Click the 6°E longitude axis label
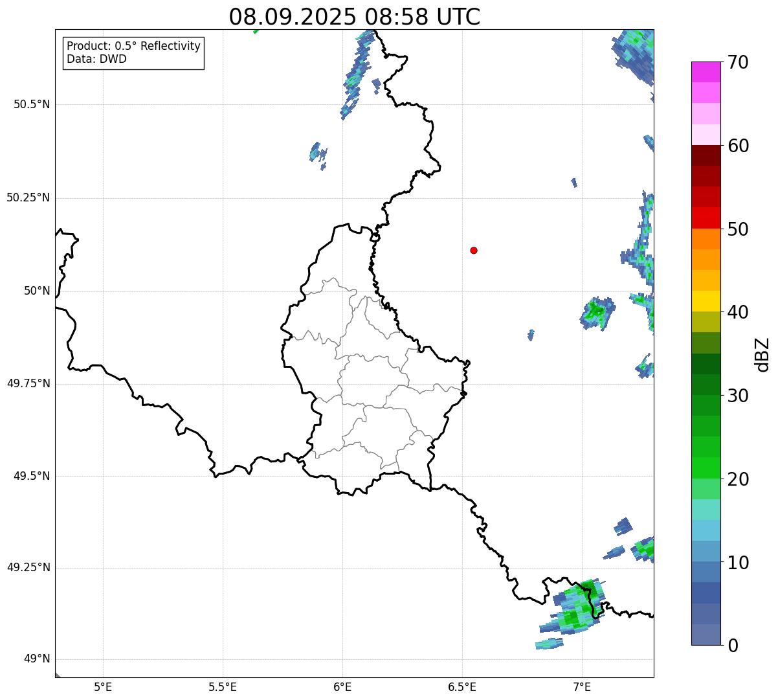Viewport: 778px width, 700px height. click(x=342, y=686)
